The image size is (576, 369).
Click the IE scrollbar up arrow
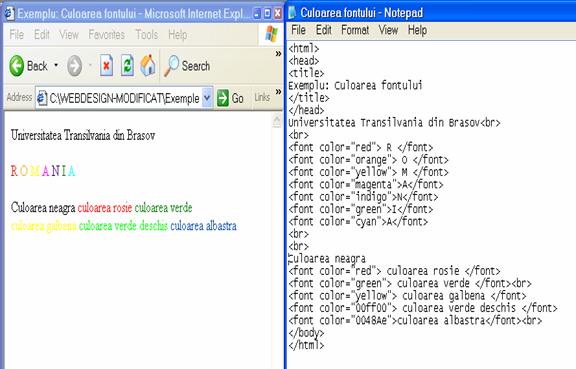[277, 121]
